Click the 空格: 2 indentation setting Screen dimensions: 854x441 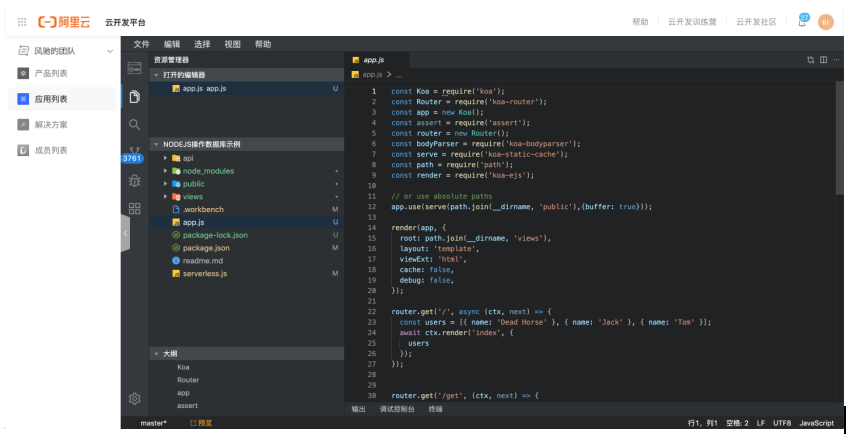pos(737,423)
